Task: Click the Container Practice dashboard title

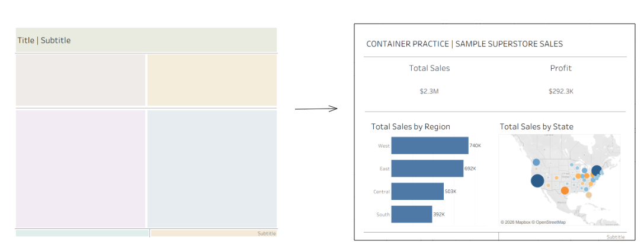Action: tap(464, 44)
